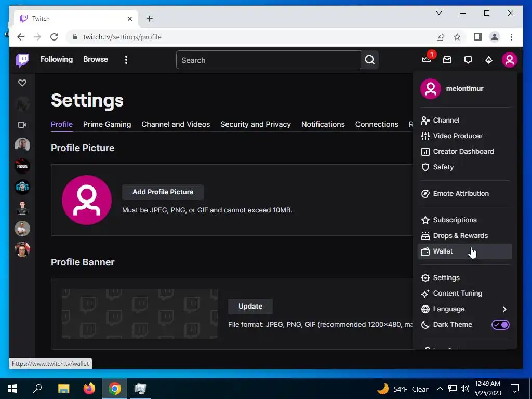This screenshot has width=532, height=399.
Task: Focus the Twitch search field
Action: (269, 60)
